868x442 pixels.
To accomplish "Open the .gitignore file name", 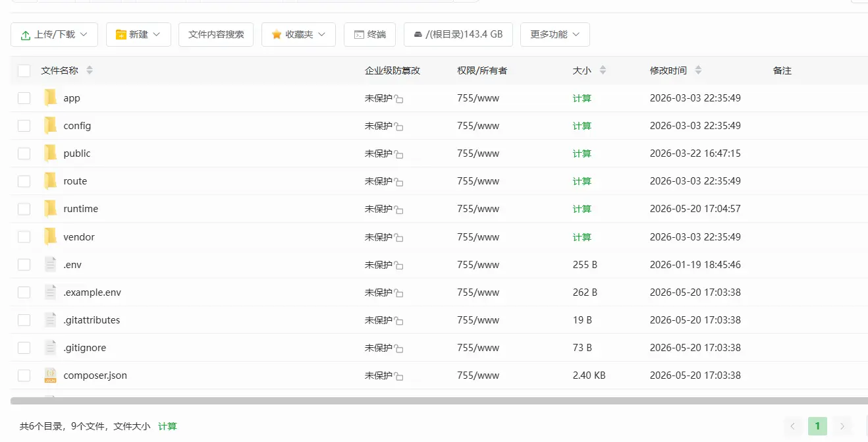I will 85,348.
